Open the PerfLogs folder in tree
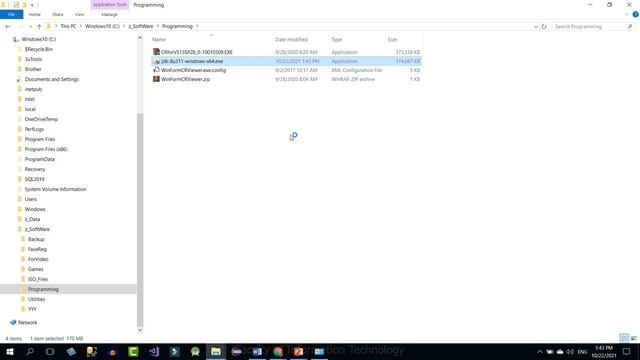The height and width of the screenshot is (360, 640). click(34, 129)
